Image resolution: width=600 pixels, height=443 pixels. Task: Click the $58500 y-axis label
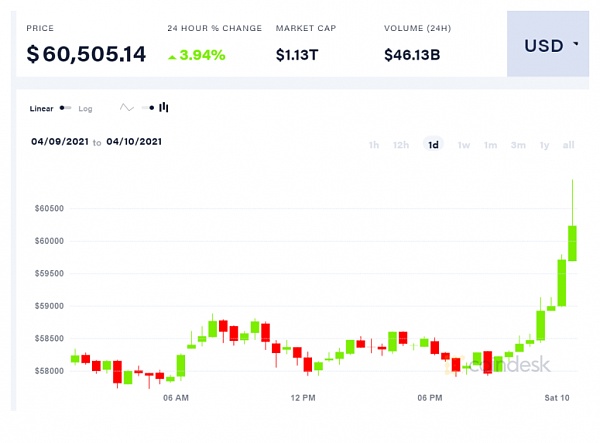pos(49,339)
